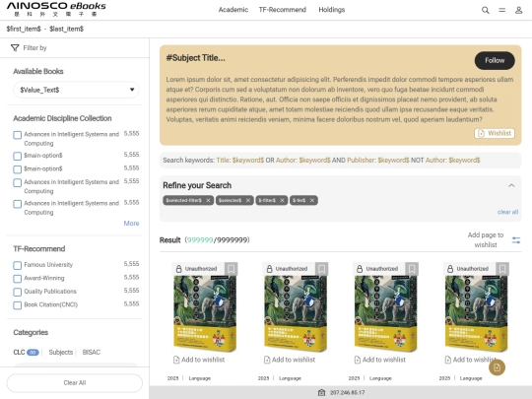Open search with the magnifier icon
Screen dimensions: 532x399
point(486,10)
